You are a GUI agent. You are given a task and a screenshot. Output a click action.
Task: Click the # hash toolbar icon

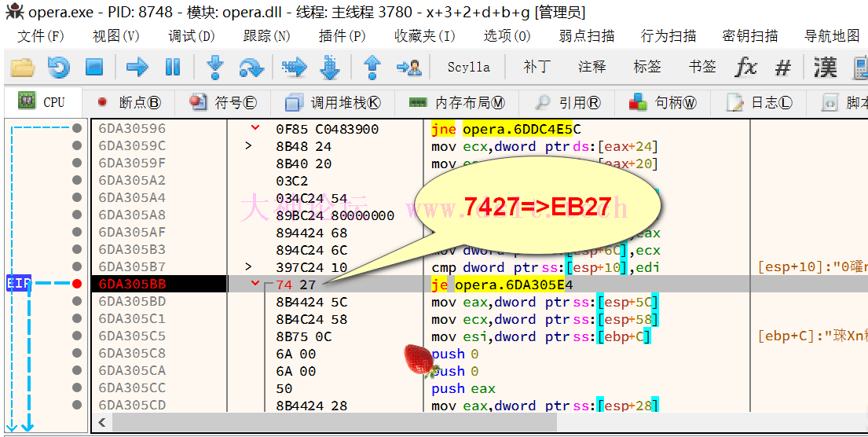[782, 68]
